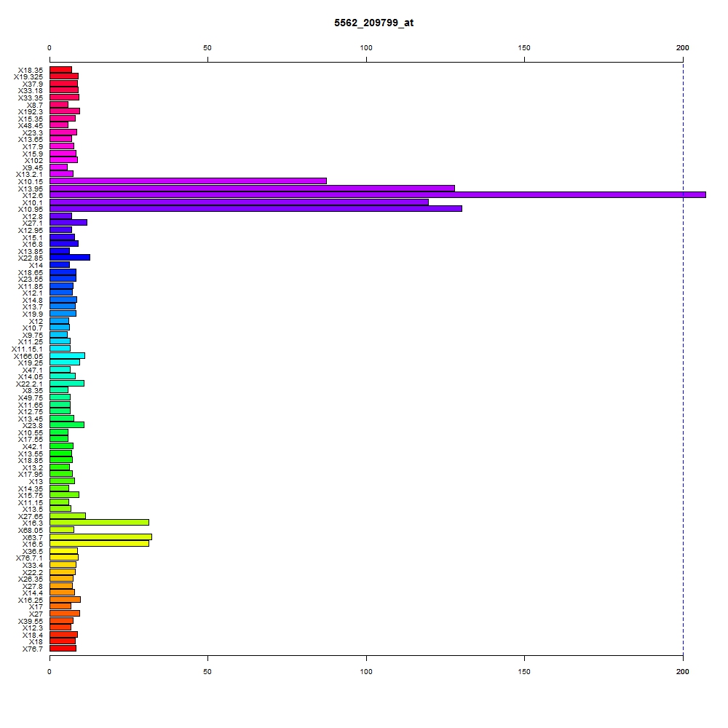Select the violet bar for X10.95
The height and width of the screenshot is (728, 728).
coord(256,209)
